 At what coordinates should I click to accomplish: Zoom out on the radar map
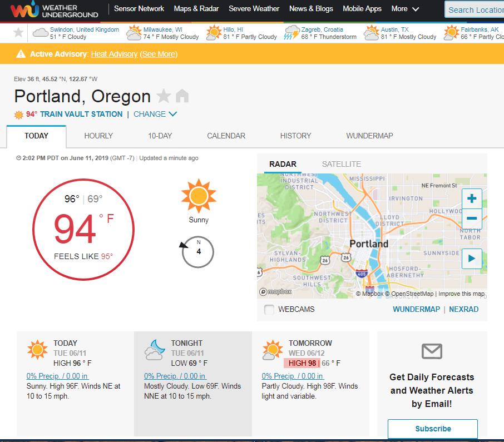pyautogui.click(x=472, y=218)
